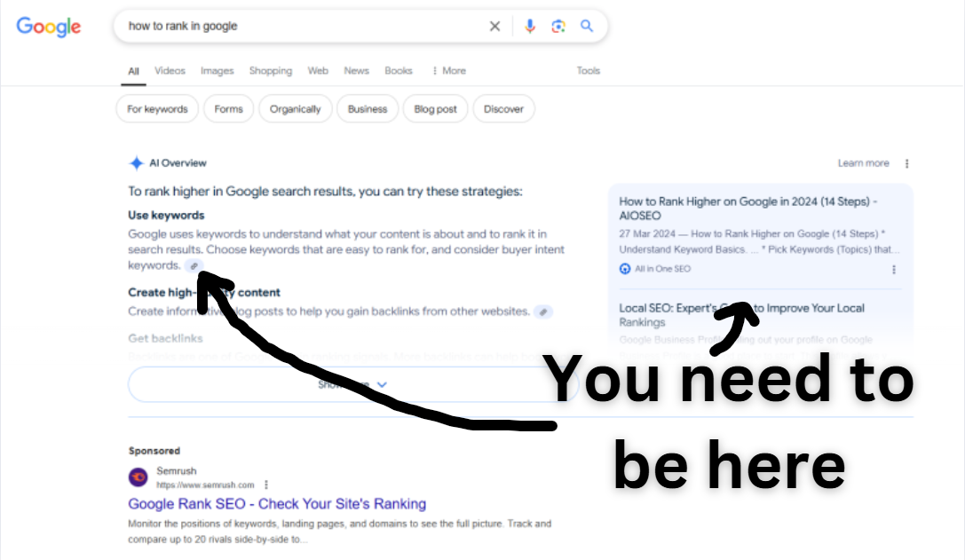Open source link icon after 'other websites'
This screenshot has height=560, width=965.
pyautogui.click(x=542, y=312)
